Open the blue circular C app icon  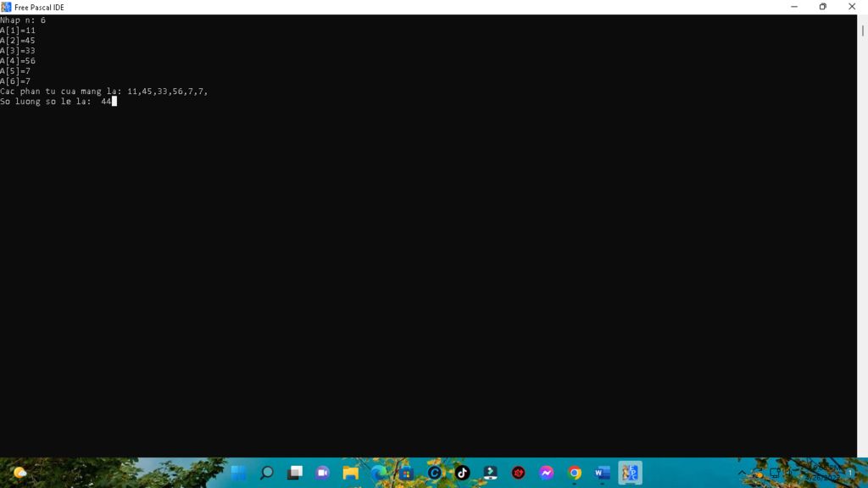tap(435, 473)
